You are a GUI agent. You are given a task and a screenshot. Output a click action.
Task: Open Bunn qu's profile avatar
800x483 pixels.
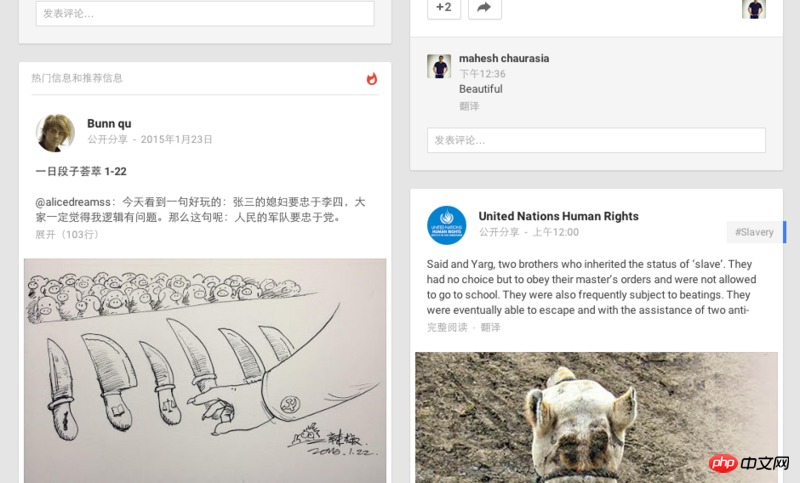pos(55,133)
